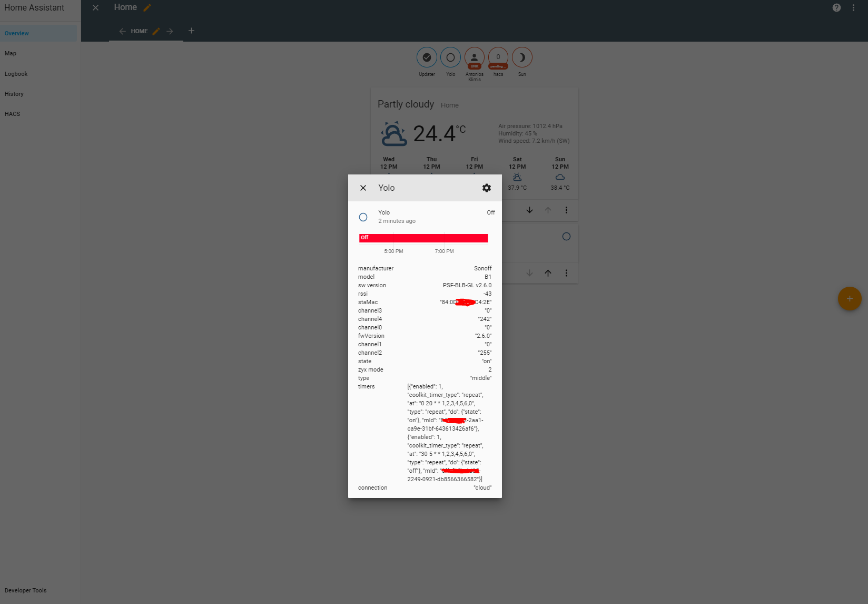Open Logbook from the sidebar
This screenshot has height=604, width=868.
click(x=16, y=74)
